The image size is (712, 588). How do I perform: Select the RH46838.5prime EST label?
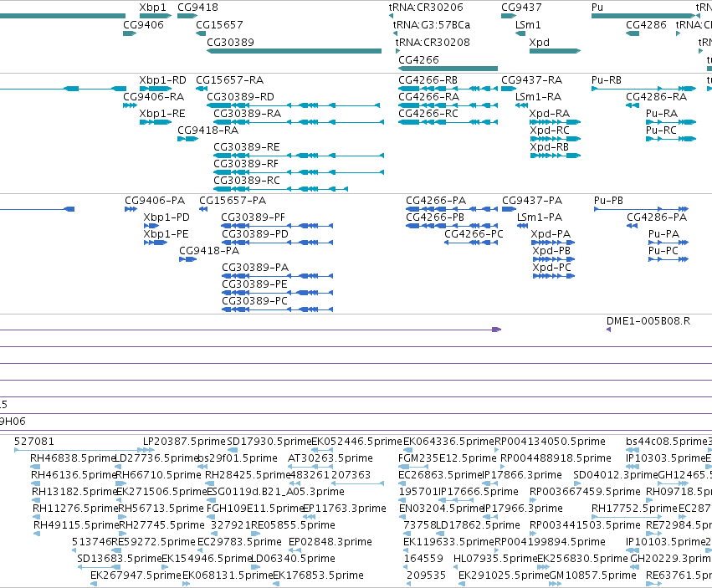pyautogui.click(x=73, y=458)
